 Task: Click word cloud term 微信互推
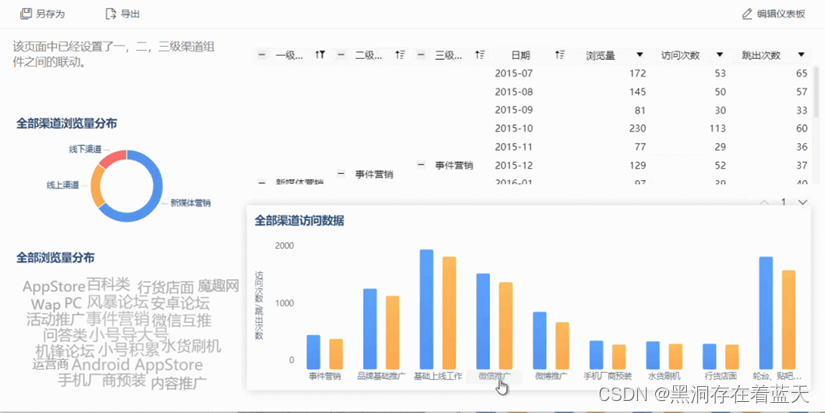pos(182,320)
